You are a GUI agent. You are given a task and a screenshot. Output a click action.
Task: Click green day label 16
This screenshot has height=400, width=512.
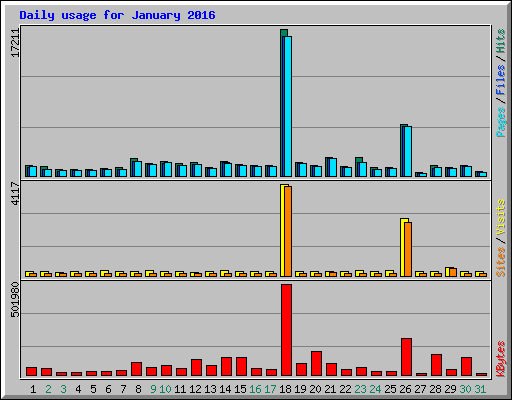click(x=255, y=389)
